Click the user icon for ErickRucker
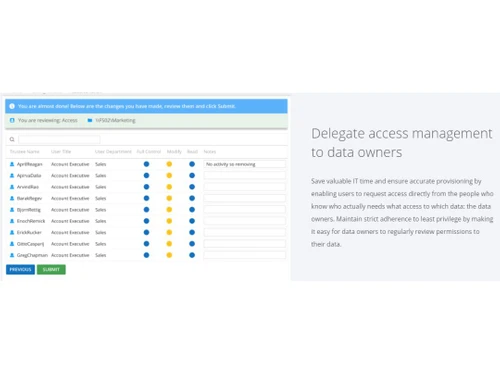500x375 pixels. point(12,232)
